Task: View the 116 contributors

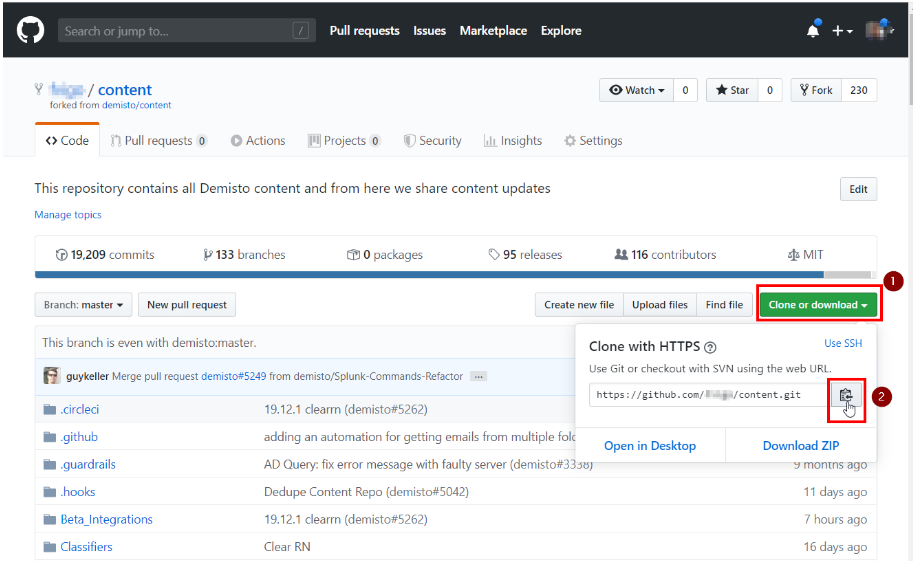Action: click(666, 255)
